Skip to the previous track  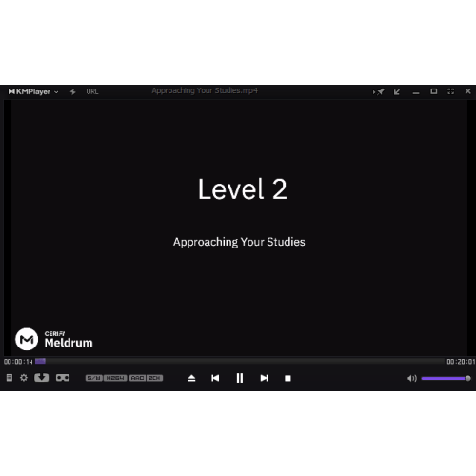click(215, 378)
